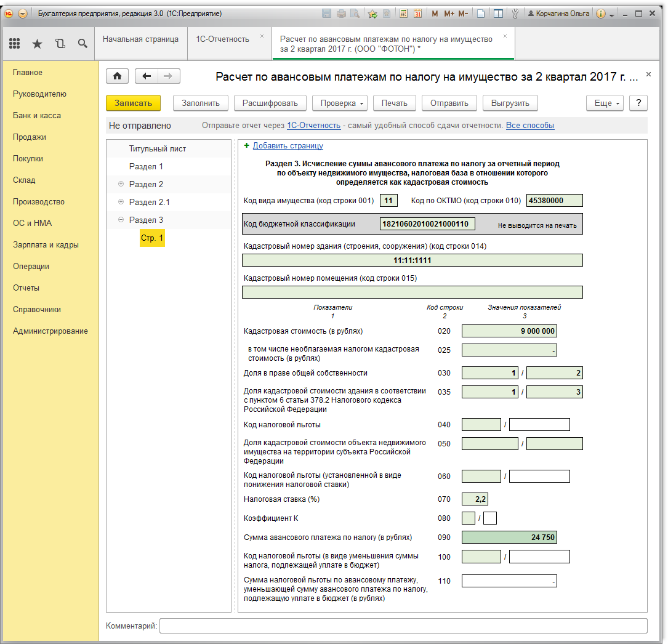Open the sections menu grid icon
The width and height of the screenshot is (668, 644).
click(x=15, y=43)
